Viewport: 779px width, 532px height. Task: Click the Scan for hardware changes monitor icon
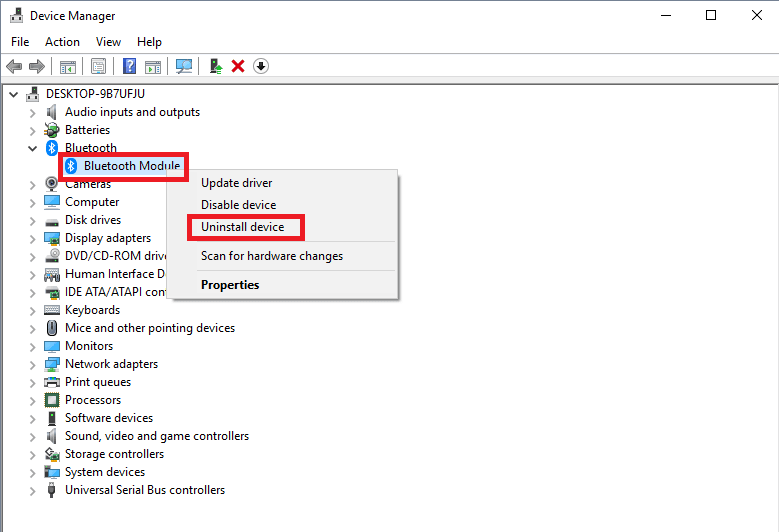pyautogui.click(x=184, y=66)
